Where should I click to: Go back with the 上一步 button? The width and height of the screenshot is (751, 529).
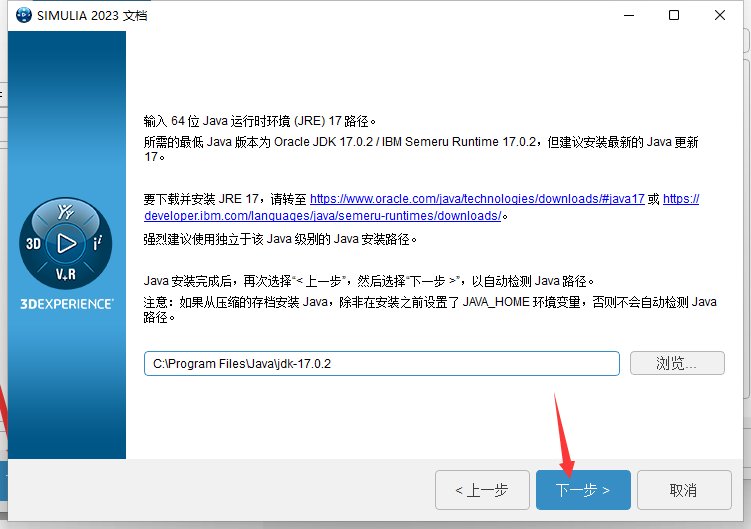pyautogui.click(x=482, y=490)
